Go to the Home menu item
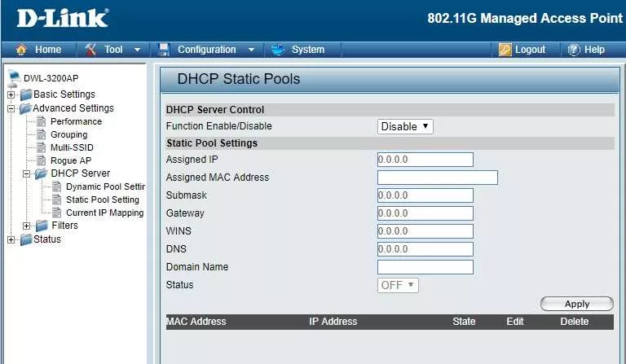Screen dimensions: 626x364 48,50
